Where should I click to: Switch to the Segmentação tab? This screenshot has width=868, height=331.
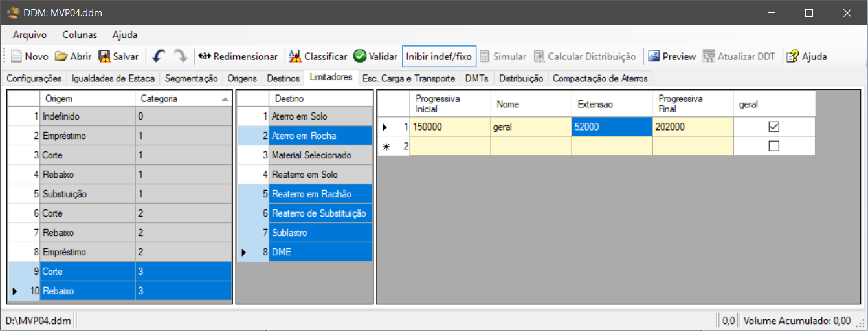coord(192,79)
